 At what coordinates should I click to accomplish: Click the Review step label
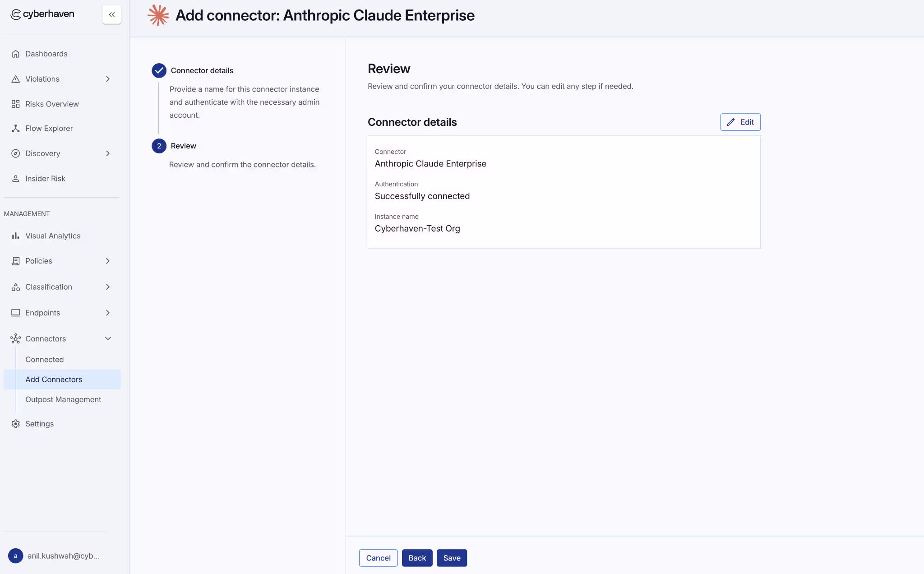[x=184, y=146]
